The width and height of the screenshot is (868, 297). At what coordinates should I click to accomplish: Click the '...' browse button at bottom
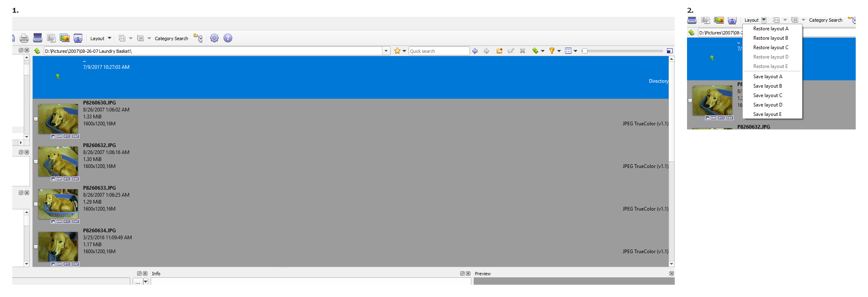[x=138, y=281]
